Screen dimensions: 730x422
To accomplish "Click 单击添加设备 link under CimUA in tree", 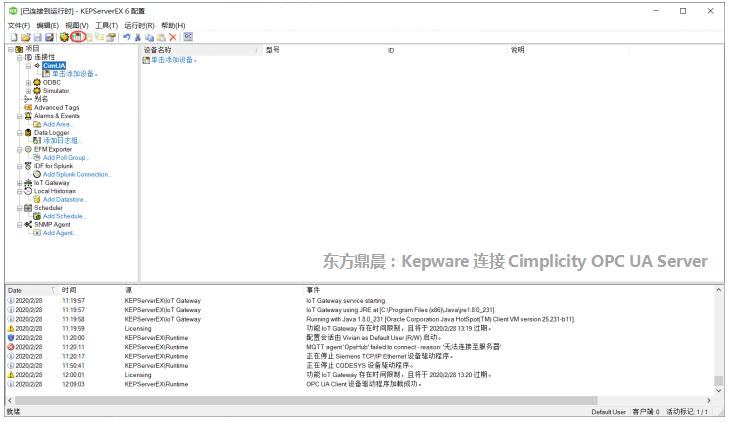I will 74,74.
